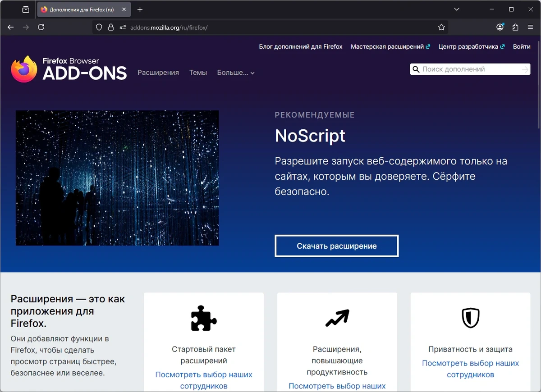Expand the Больше… dropdown menu

tap(236, 73)
